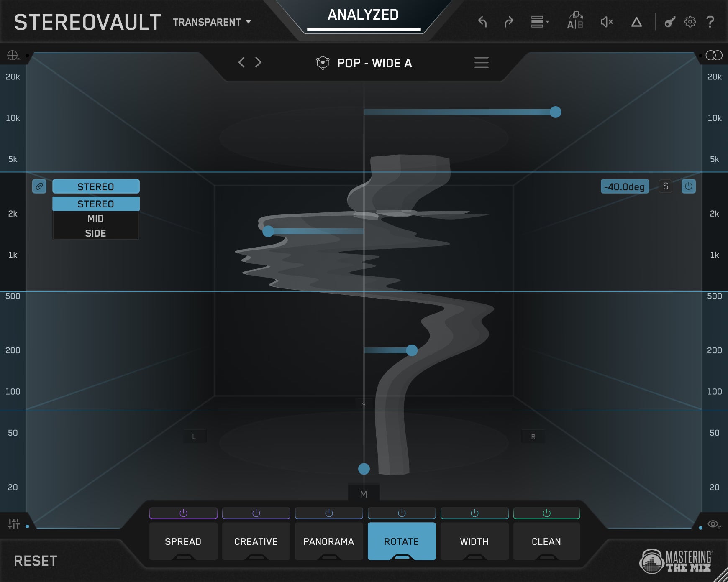Open the settings gear

tap(690, 22)
